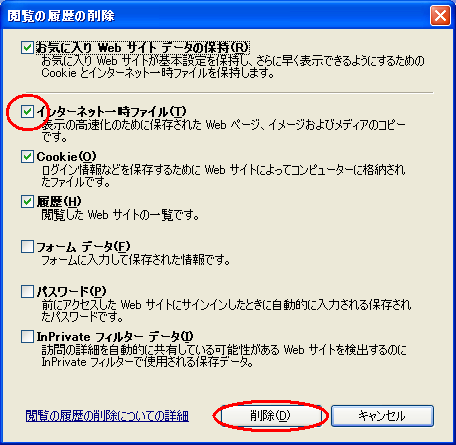The image size is (456, 445).
Task: Click the 削除(D) button
Action: click(x=270, y=416)
